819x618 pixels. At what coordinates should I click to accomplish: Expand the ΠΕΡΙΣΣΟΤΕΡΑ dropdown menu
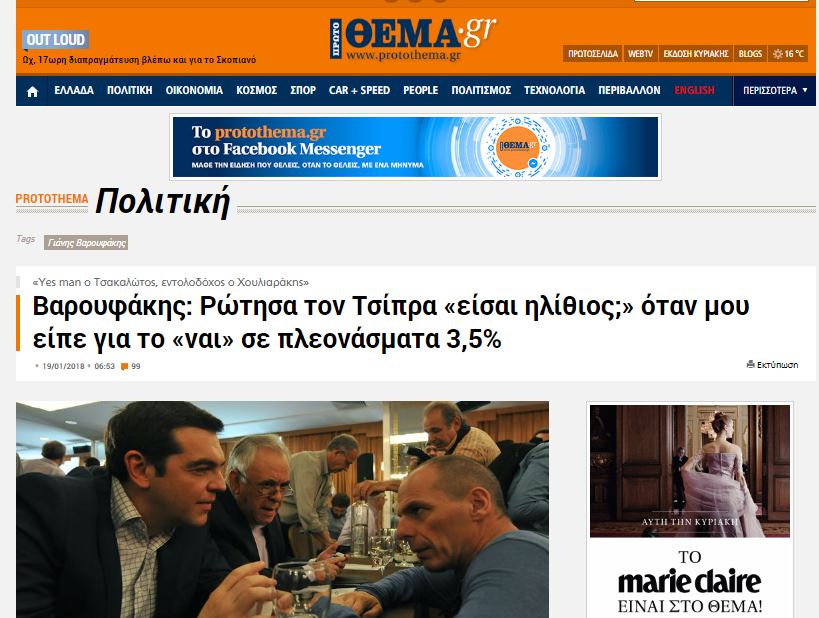coord(775,90)
